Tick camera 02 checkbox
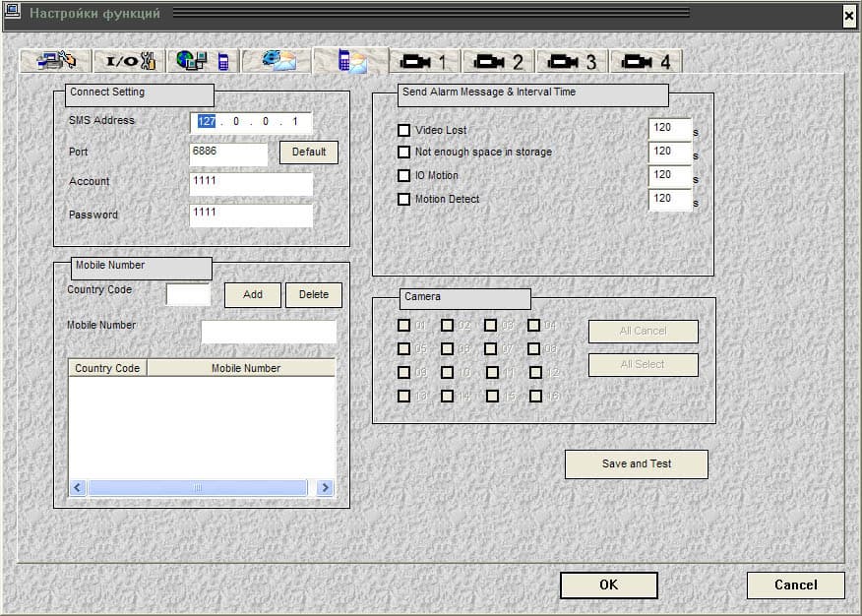 447,326
